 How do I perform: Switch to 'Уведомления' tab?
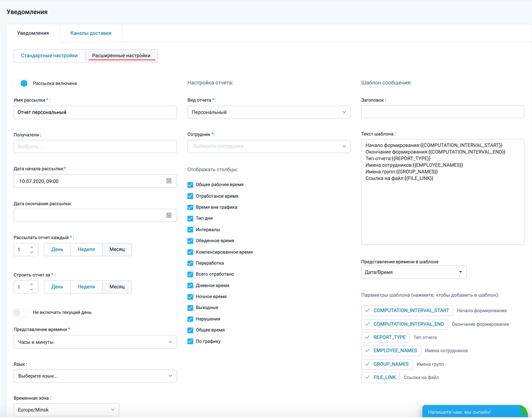33,33
